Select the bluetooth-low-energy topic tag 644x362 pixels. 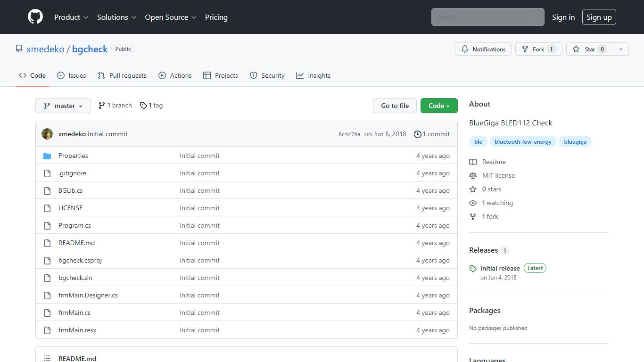(523, 142)
